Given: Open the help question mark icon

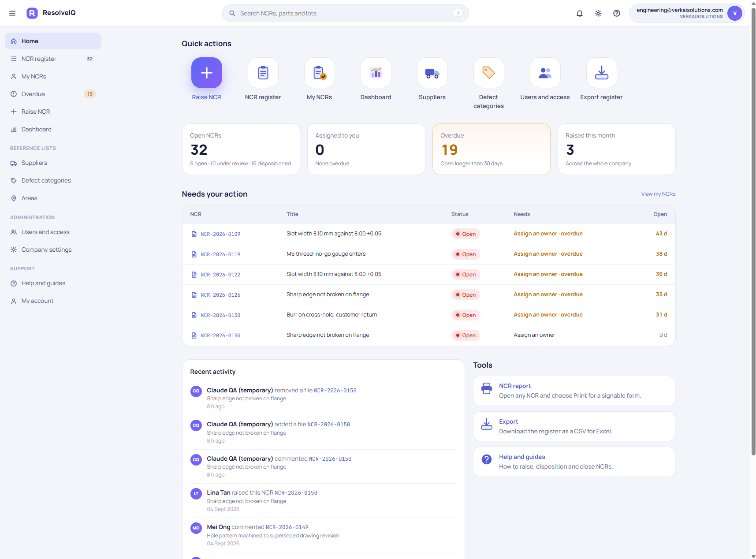Looking at the screenshot, I should 617,13.
